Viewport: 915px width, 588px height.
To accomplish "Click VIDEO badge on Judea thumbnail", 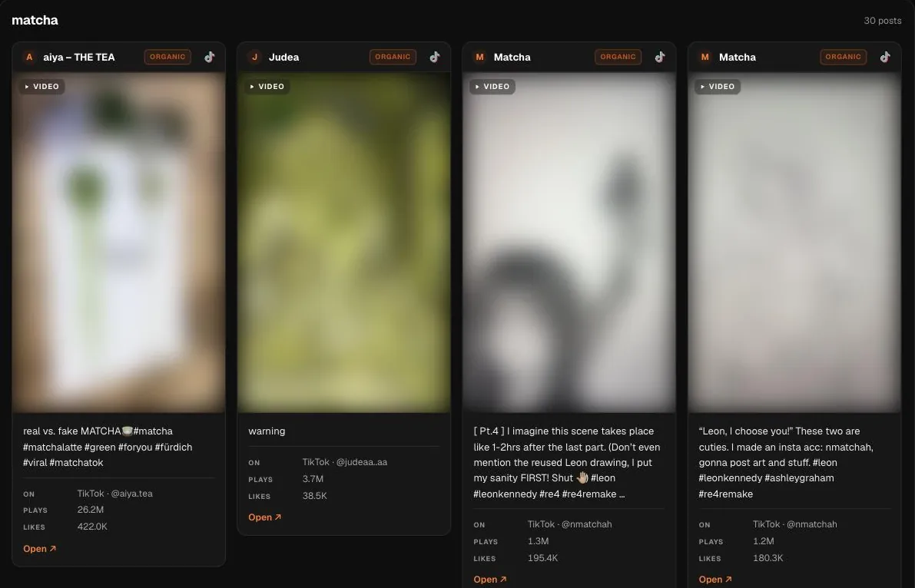I will [267, 86].
